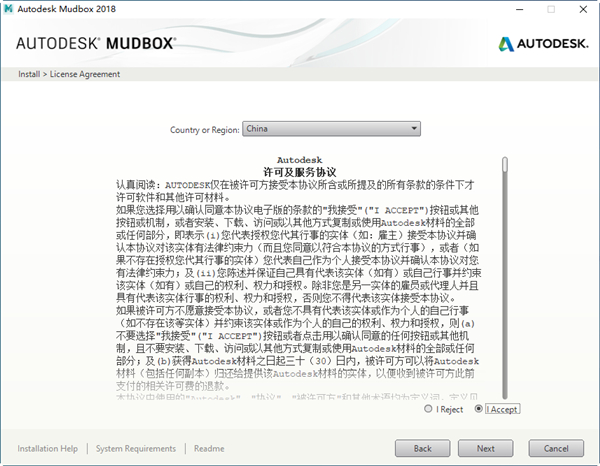This screenshot has width=600, height=466.
Task: Click the license agreement scrollbar thumb
Action: point(505,165)
